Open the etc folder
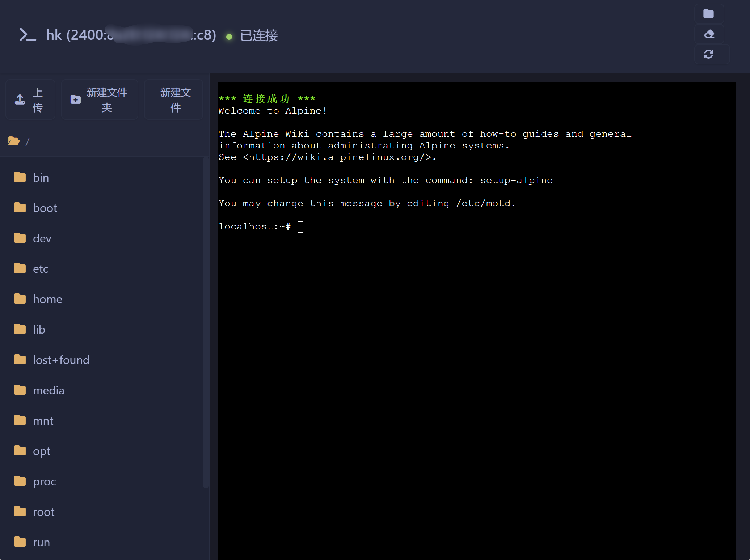The height and width of the screenshot is (560, 750). point(101,268)
